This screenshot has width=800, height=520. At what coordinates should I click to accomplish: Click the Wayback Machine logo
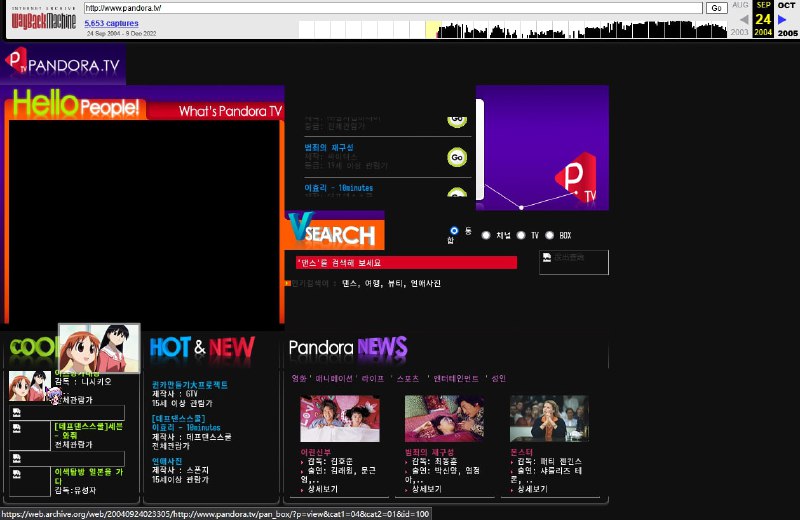pos(44,18)
